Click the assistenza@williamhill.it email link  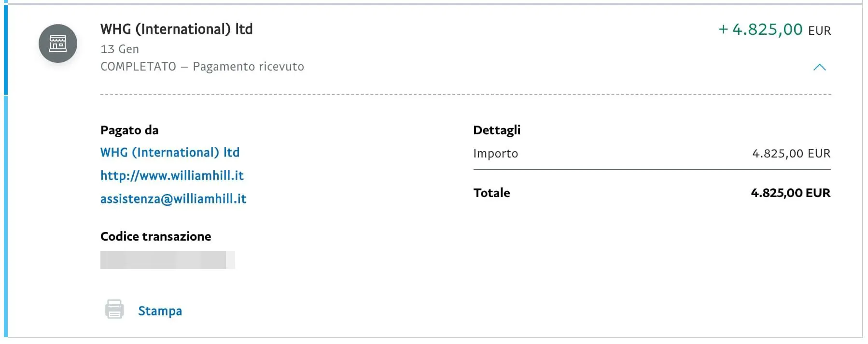pyautogui.click(x=173, y=199)
